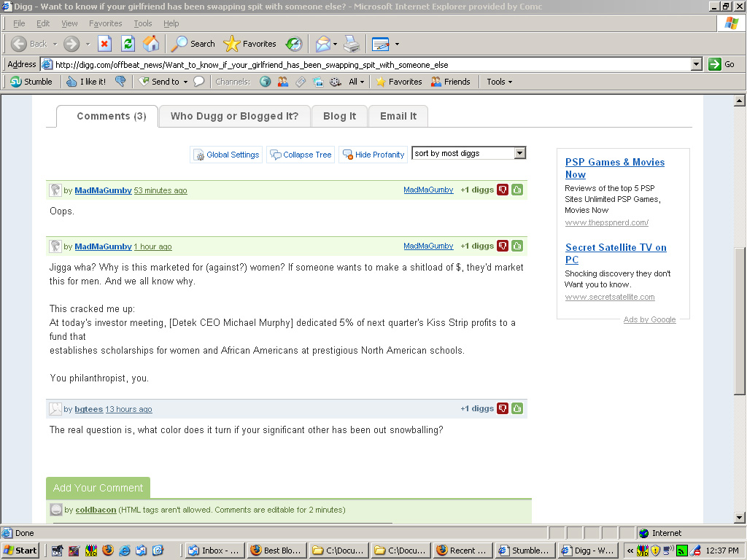
Task: Click the Ads by Google link
Action: [x=649, y=319]
